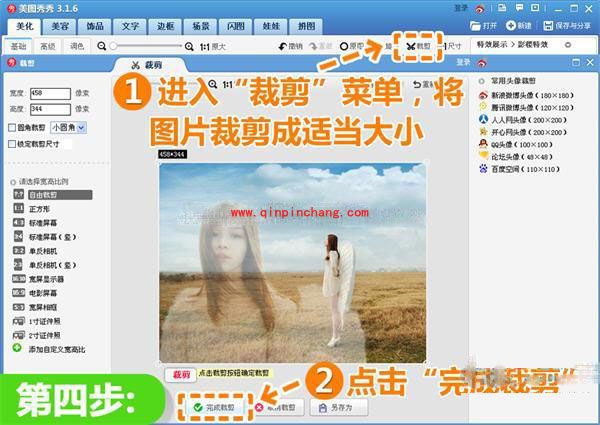Enable the 圆角裁剪 checkbox

click(12, 128)
